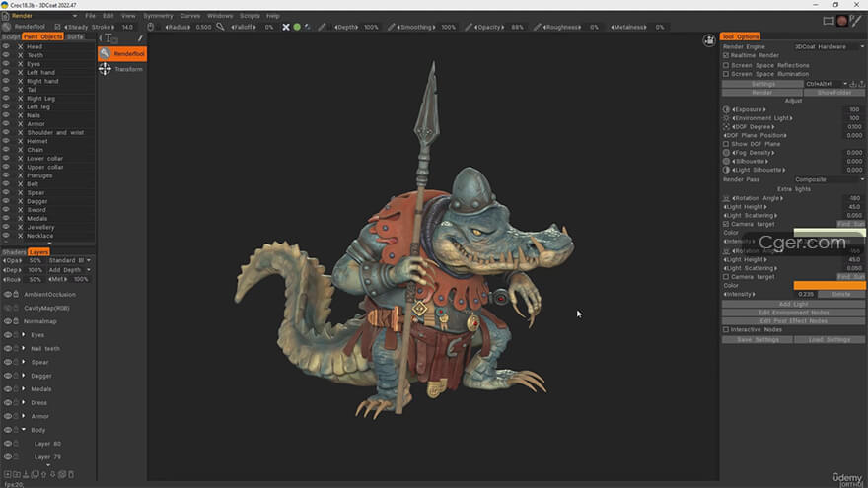Click Edit Post Effect Nodes button
Viewport: 868px width, 488px height.
pos(793,321)
